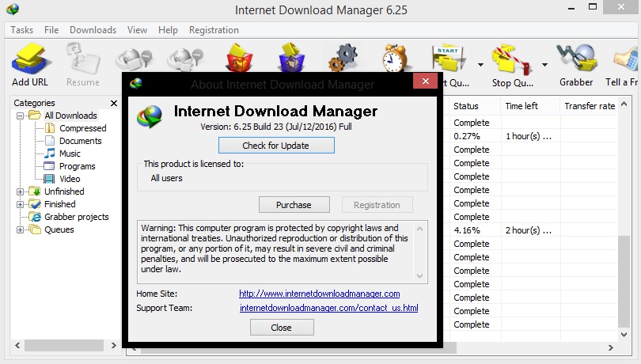The image size is (641, 364).
Task: Click the Close button in About dialog
Action: click(282, 327)
